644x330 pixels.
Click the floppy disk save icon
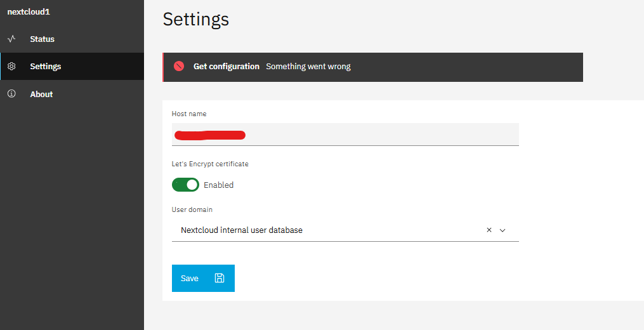[x=220, y=278]
